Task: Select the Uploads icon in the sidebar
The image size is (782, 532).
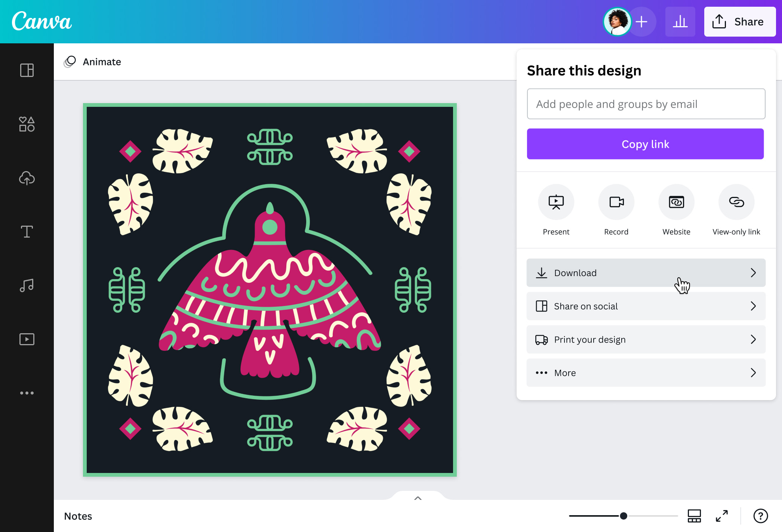Action: (x=27, y=178)
